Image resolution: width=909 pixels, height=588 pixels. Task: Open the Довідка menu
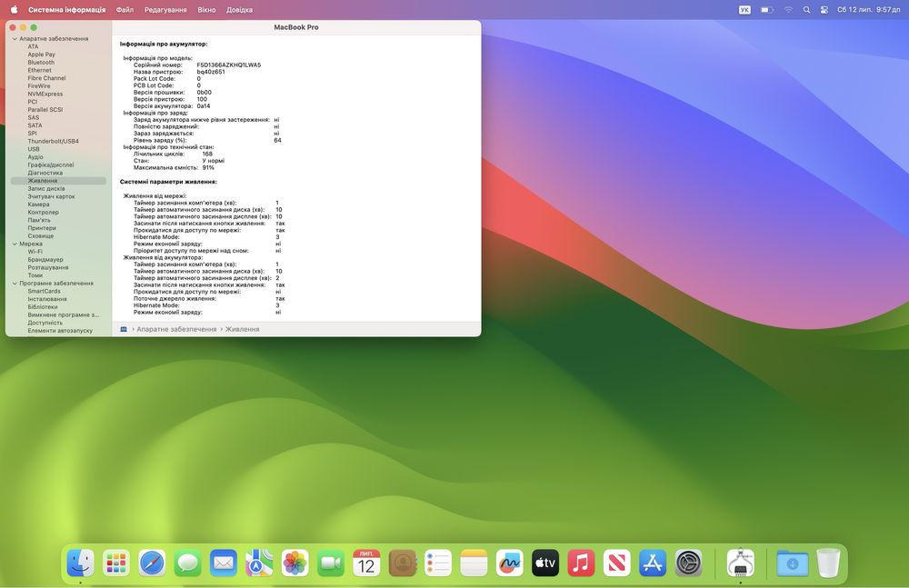239,10
